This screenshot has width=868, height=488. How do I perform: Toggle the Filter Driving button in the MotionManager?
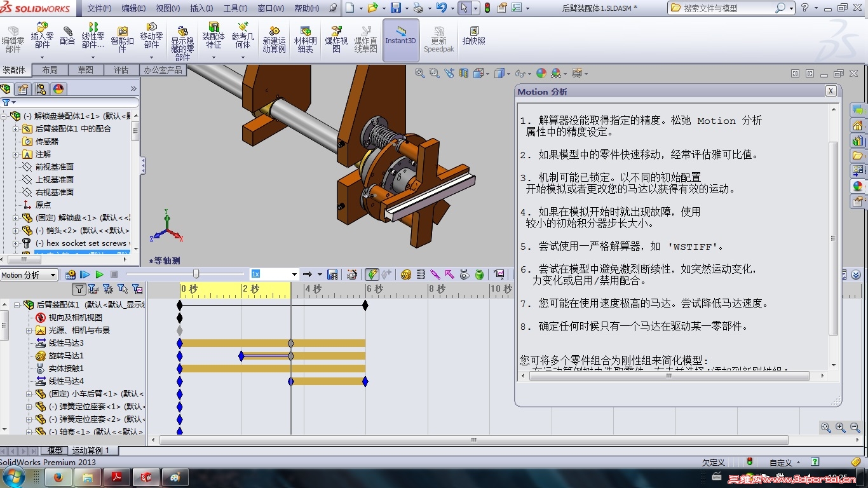pos(107,289)
